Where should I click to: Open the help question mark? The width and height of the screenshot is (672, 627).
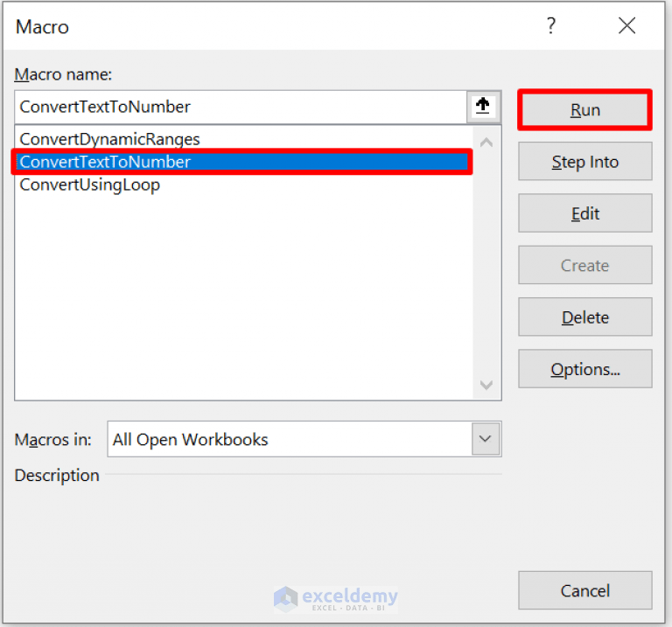[x=551, y=25]
